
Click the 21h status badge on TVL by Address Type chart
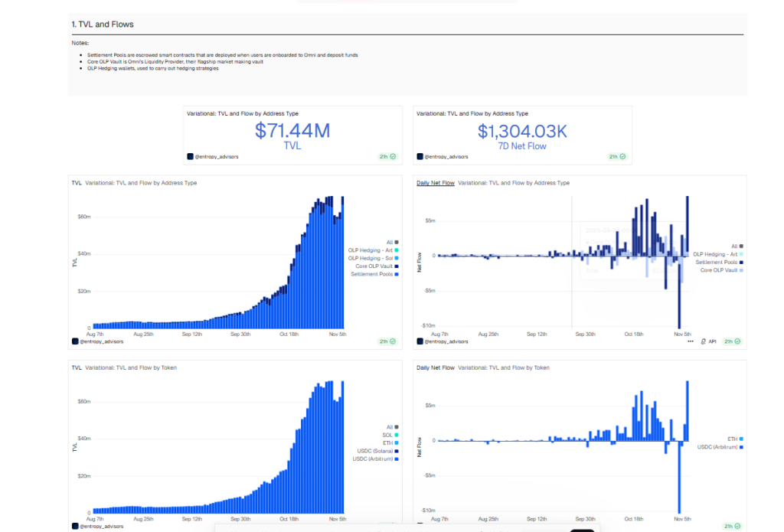(x=388, y=341)
